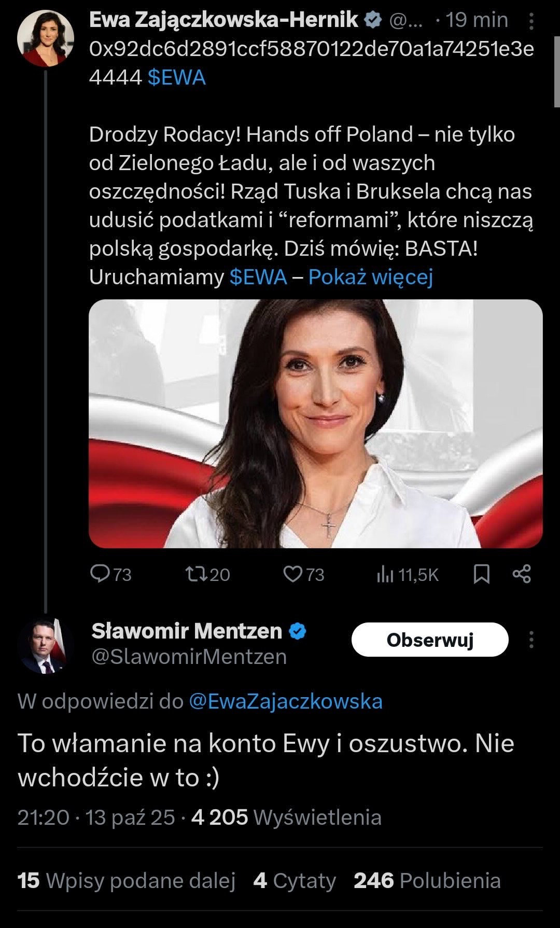Click Sławomir Mentzen's verified badge
This screenshot has height=928, width=560.
pos(298,631)
